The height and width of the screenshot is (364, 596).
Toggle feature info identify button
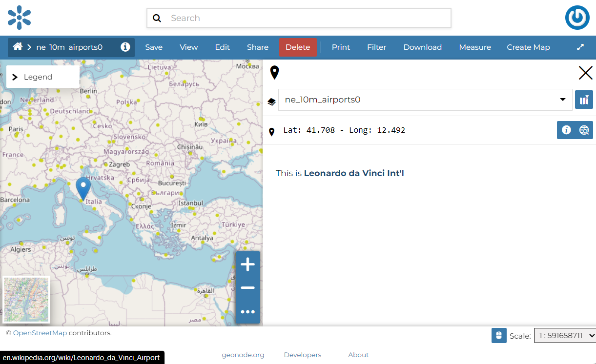(x=566, y=130)
